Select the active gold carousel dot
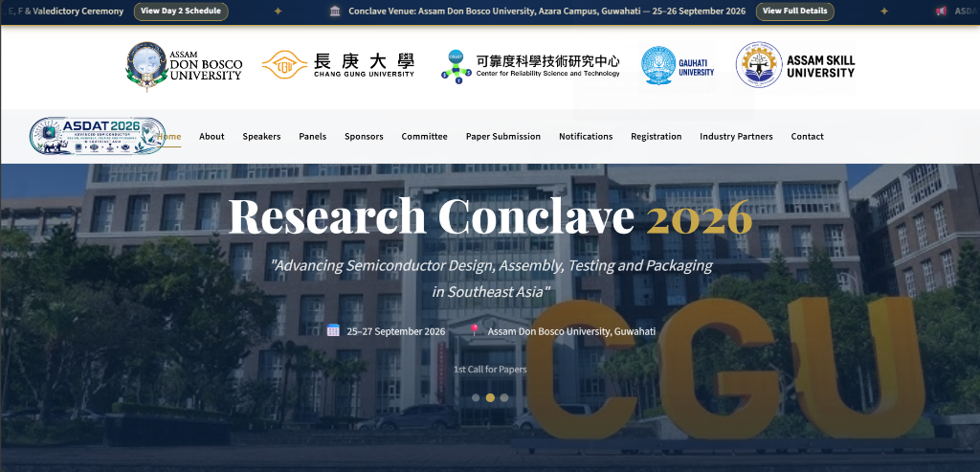Viewport: 980px width, 472px height. (490, 397)
